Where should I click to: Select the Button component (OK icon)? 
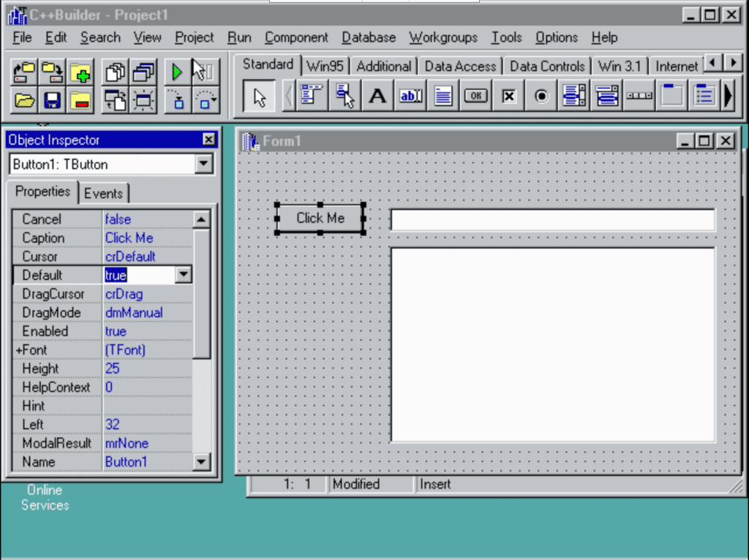(x=475, y=96)
